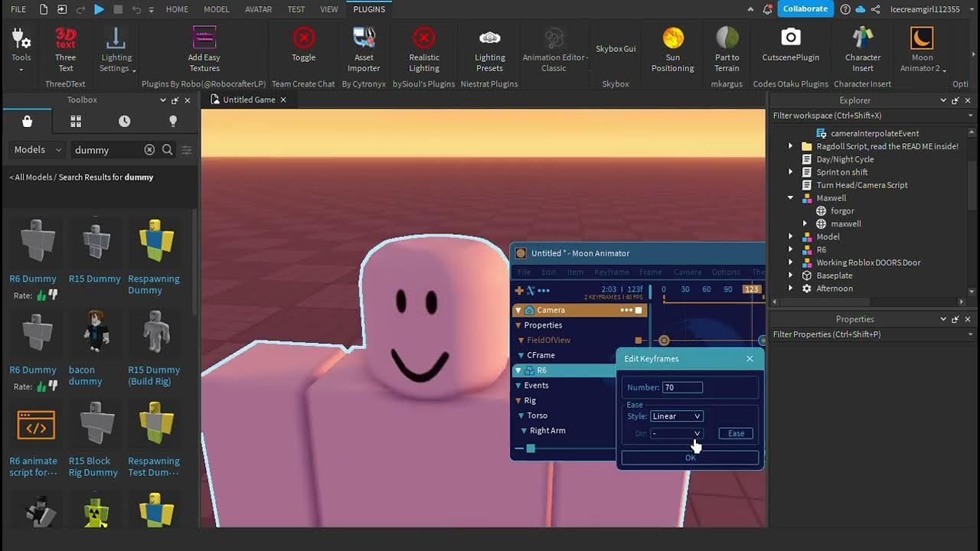The width and height of the screenshot is (980, 551).
Task: Collapse the Rig section in Moon Animator
Action: click(518, 400)
